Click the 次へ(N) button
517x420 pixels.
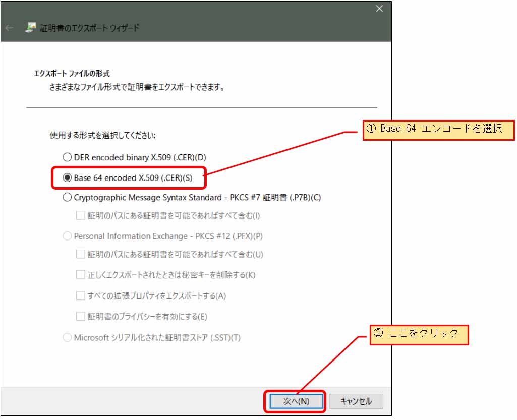click(296, 401)
